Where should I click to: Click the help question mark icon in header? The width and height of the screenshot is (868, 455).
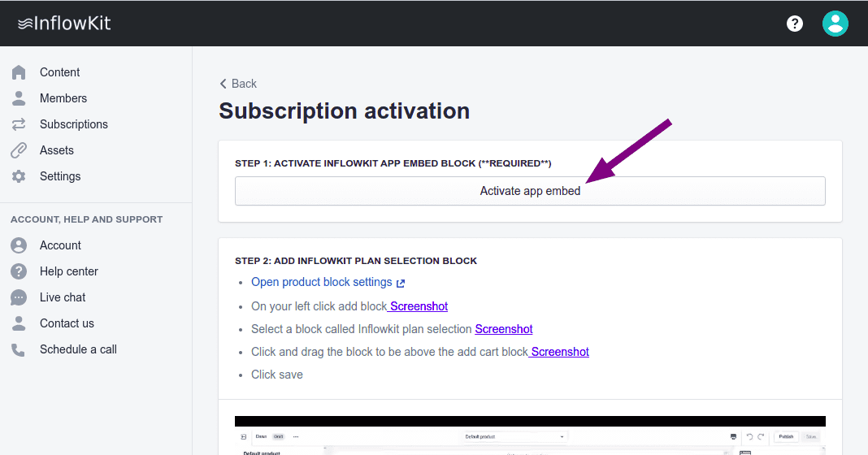pos(795,24)
